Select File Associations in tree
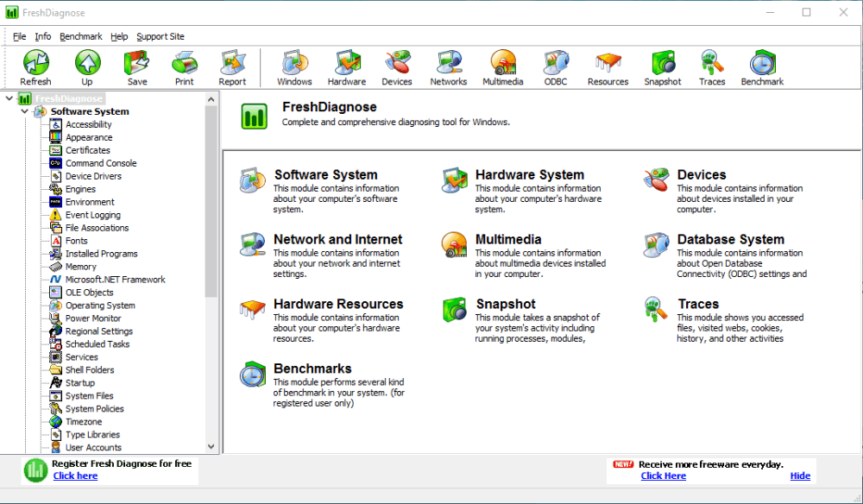 click(x=97, y=228)
